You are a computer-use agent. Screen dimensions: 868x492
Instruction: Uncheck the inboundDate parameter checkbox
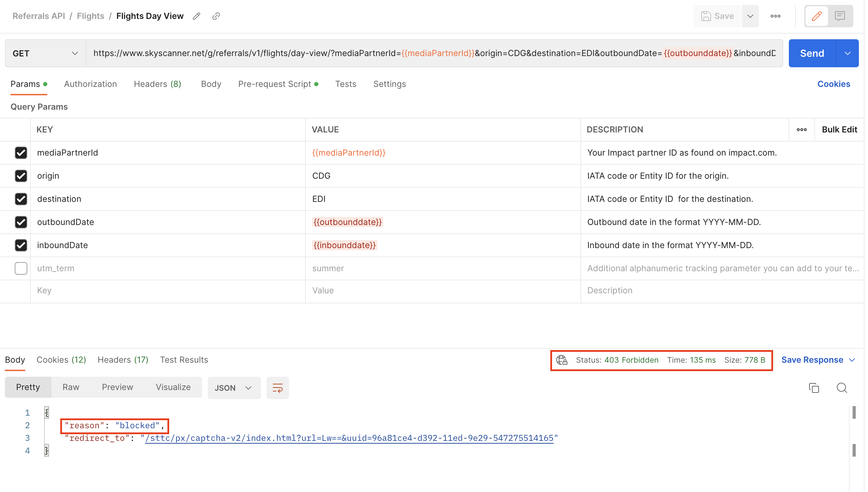[x=21, y=245]
